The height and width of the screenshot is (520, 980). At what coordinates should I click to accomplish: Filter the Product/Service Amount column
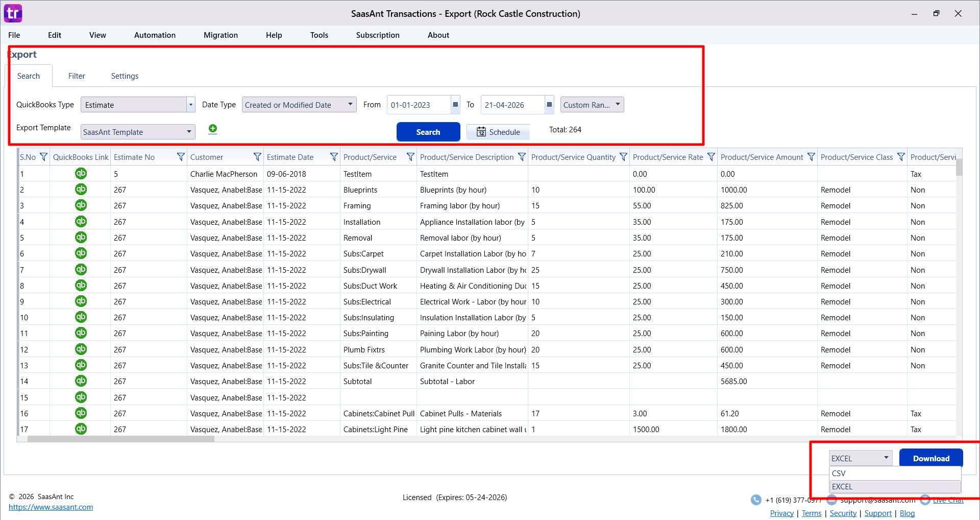pos(811,157)
